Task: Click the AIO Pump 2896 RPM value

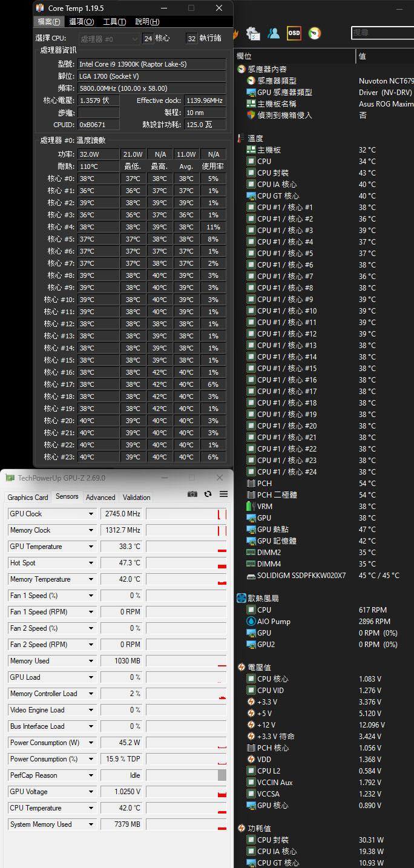Action: (x=375, y=622)
